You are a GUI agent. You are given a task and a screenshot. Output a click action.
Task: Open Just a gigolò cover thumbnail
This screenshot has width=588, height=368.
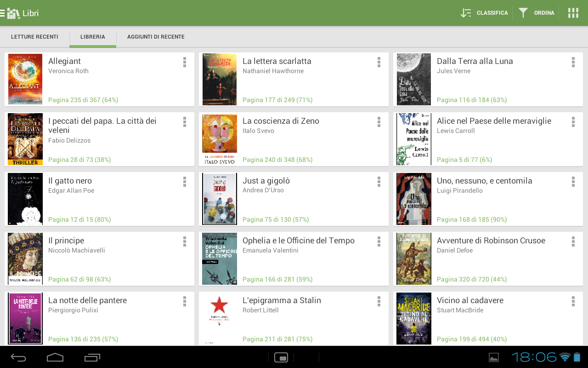click(x=220, y=199)
